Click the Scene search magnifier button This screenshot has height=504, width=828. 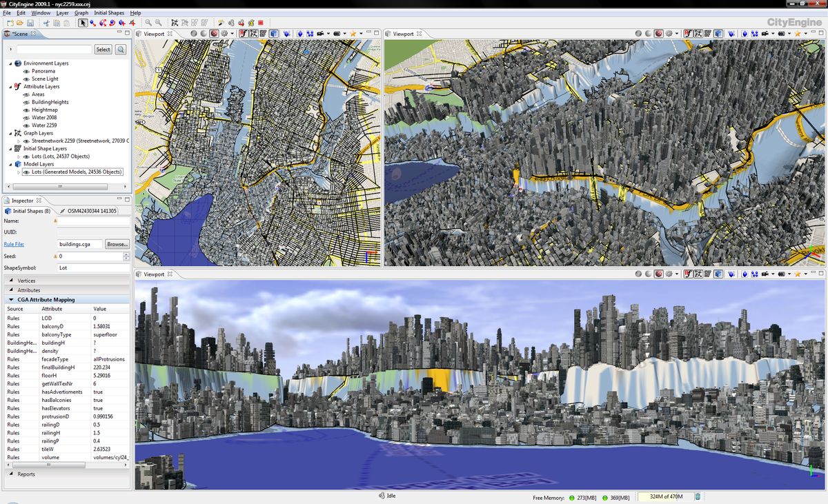click(121, 50)
